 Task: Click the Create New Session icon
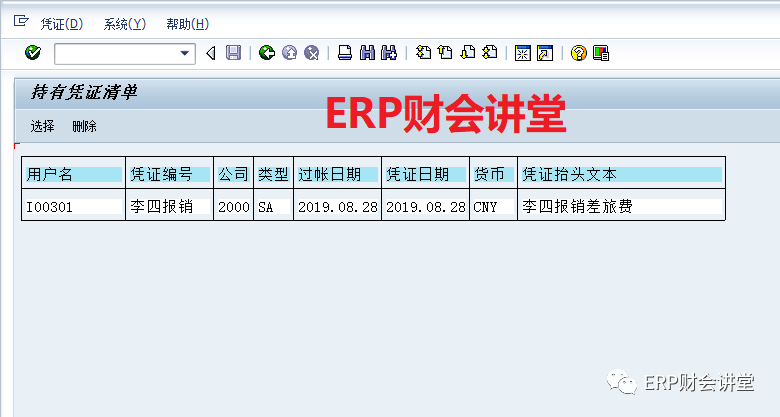(522, 53)
